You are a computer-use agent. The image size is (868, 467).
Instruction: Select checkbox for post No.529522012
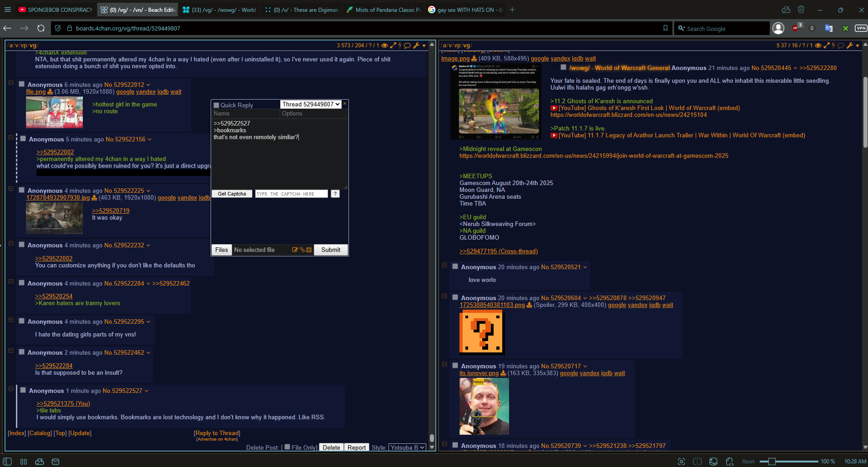click(x=21, y=84)
